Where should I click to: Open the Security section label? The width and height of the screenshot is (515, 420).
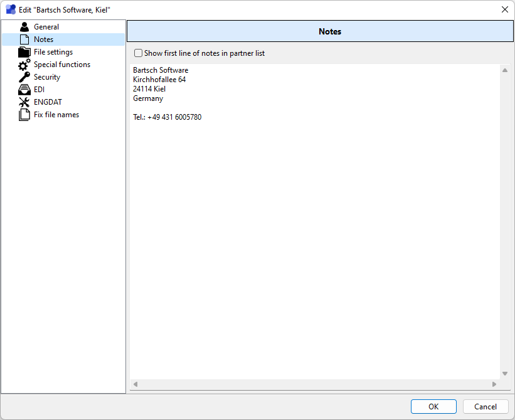point(47,77)
